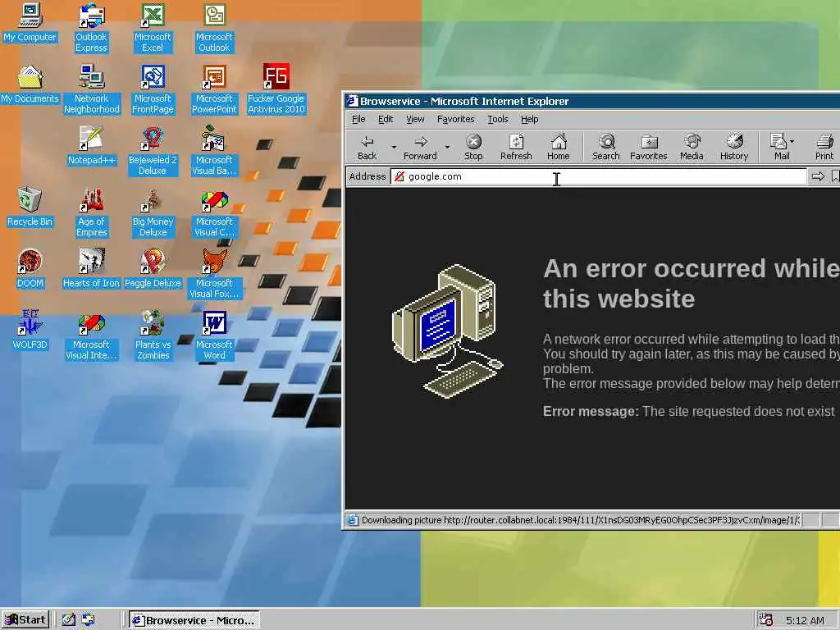Viewport: 840px width, 630px height.
Task: Open the Start menu
Action: 25,620
